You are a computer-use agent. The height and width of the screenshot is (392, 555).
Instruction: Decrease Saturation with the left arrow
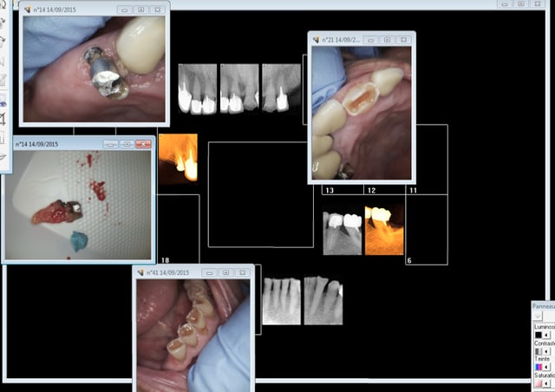[x=547, y=382]
